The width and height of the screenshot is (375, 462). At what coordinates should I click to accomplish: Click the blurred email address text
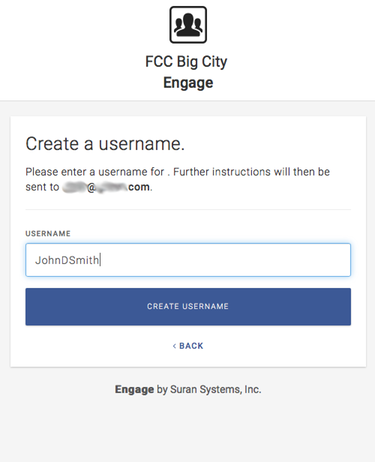106,187
